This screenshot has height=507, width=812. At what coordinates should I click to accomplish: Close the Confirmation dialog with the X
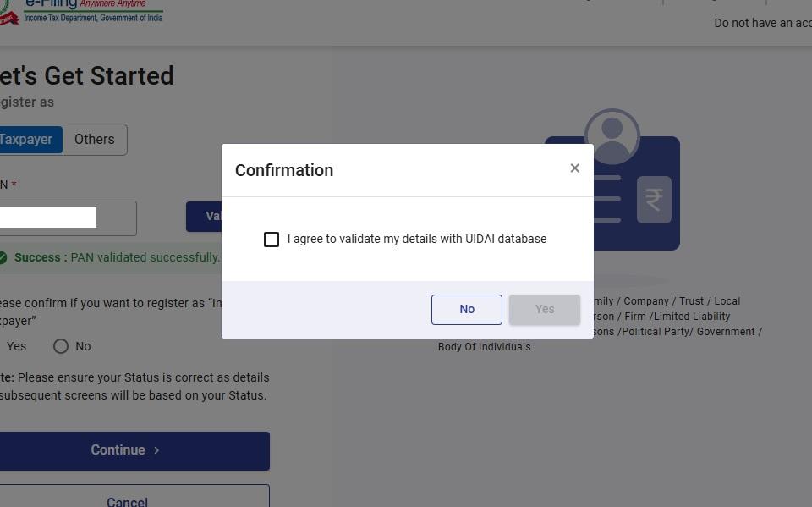[x=574, y=168]
